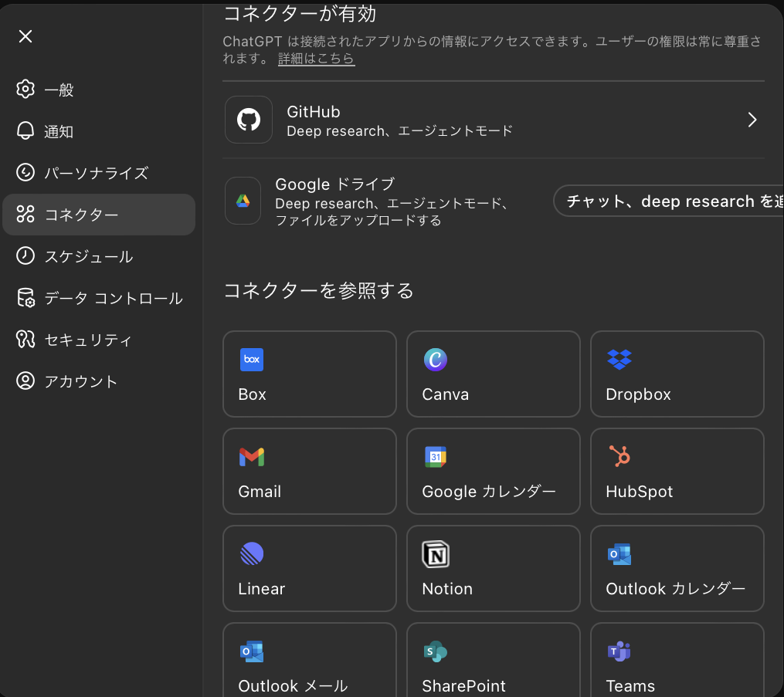Select the コネクター tab
This screenshot has width=784, height=697.
pos(99,215)
